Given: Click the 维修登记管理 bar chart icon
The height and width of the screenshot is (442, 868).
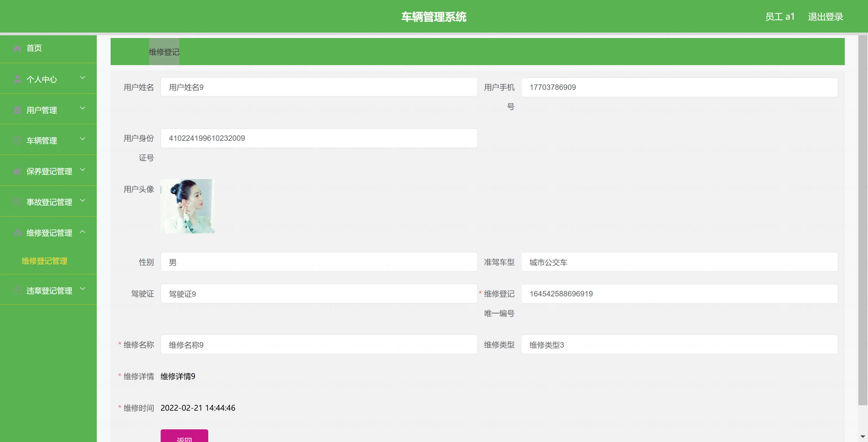Looking at the screenshot, I should (17, 233).
